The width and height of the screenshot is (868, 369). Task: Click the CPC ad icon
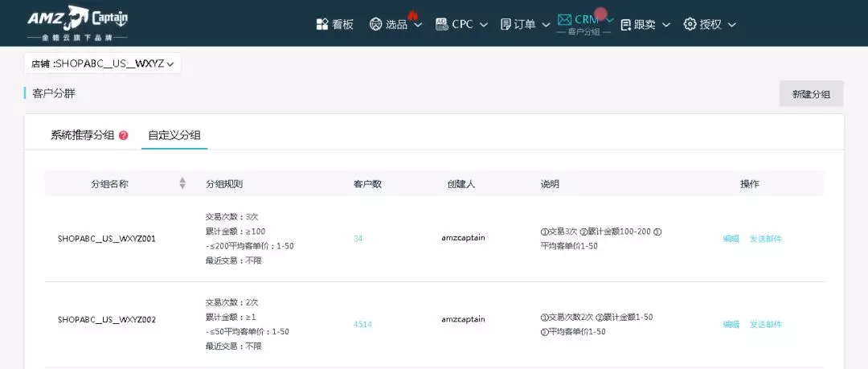[x=442, y=24]
